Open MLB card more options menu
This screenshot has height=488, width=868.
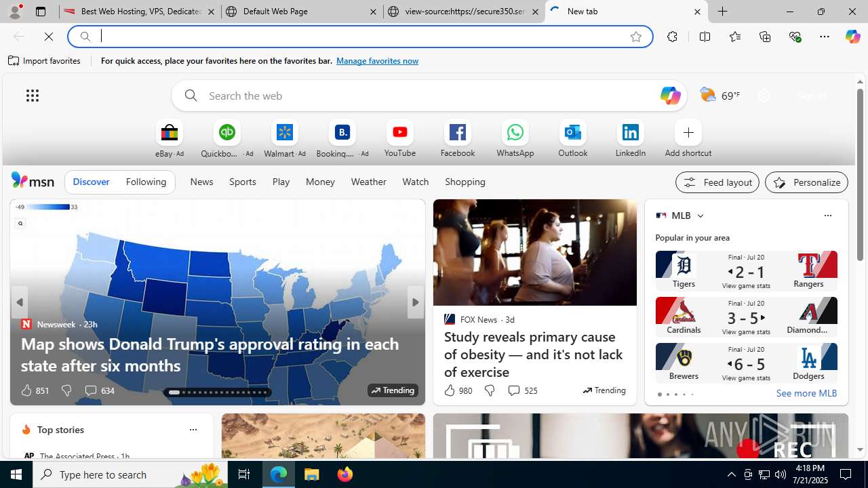point(827,216)
